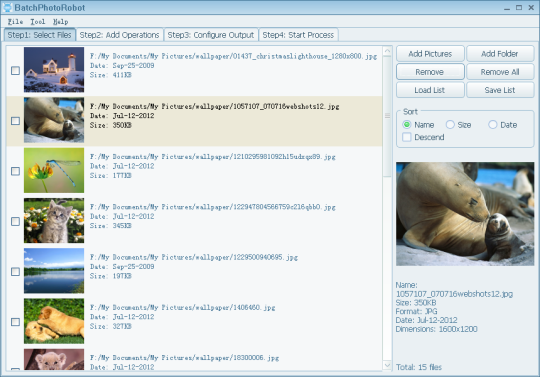Select the 1210295981092h15udxqx89.jpg path text
Viewport: 540px width, 377px height.
(x=212, y=157)
